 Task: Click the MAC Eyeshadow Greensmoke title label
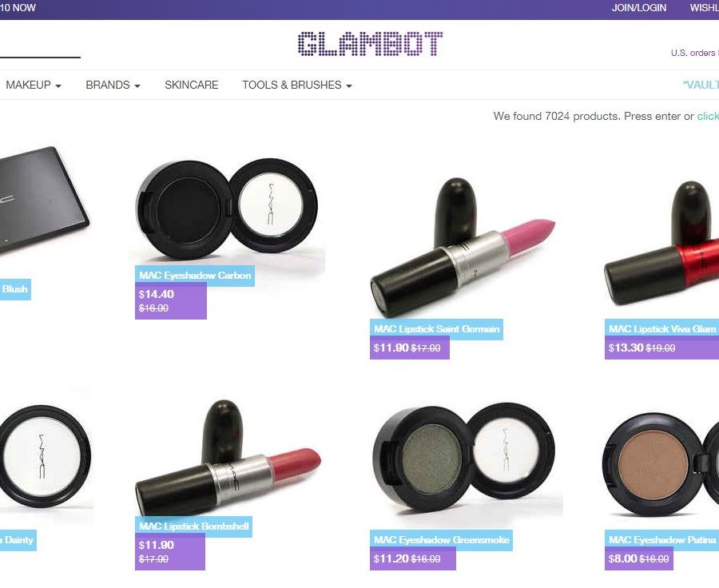pyautogui.click(x=441, y=540)
